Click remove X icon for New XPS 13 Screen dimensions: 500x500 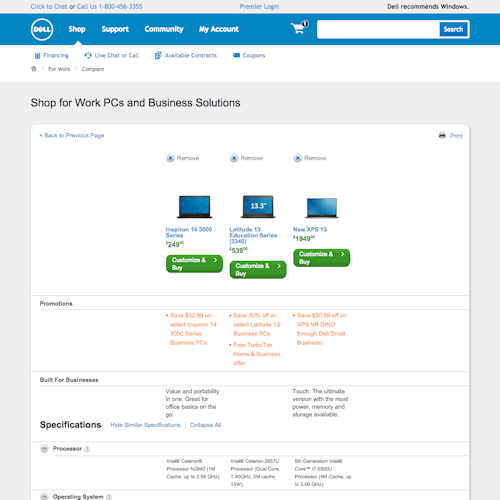[298, 158]
